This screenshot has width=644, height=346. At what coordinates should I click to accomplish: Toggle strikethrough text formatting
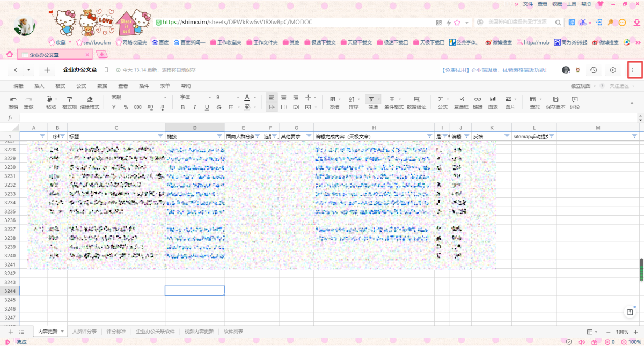point(219,107)
